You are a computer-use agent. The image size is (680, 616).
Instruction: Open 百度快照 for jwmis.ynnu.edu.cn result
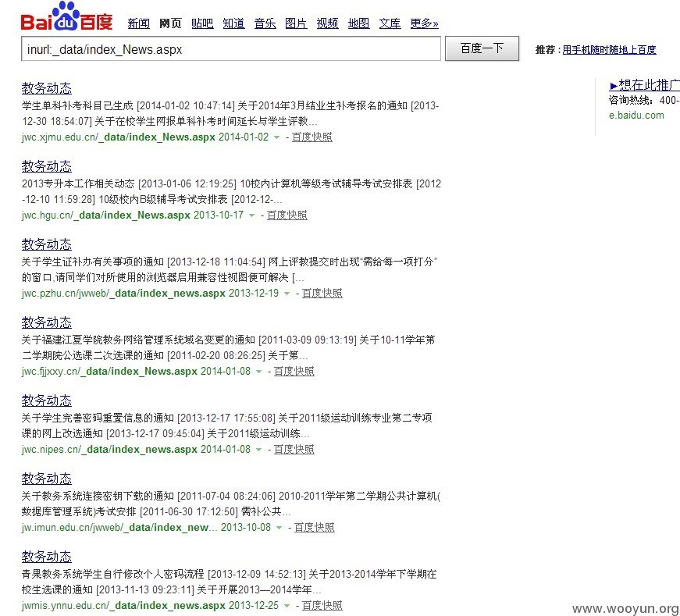pyautogui.click(x=322, y=606)
